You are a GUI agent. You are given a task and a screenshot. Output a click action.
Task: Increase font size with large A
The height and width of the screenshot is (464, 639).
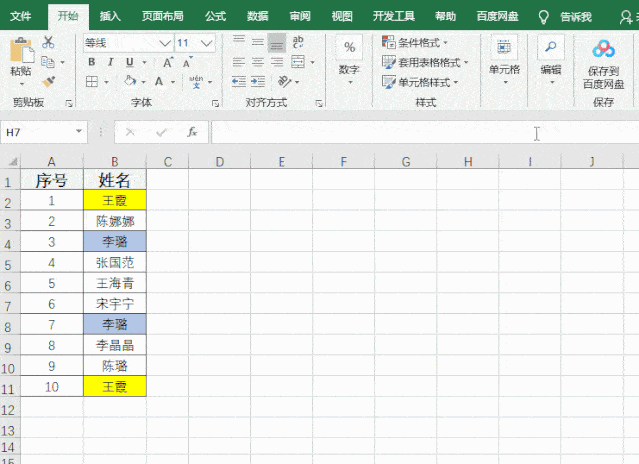(x=167, y=62)
